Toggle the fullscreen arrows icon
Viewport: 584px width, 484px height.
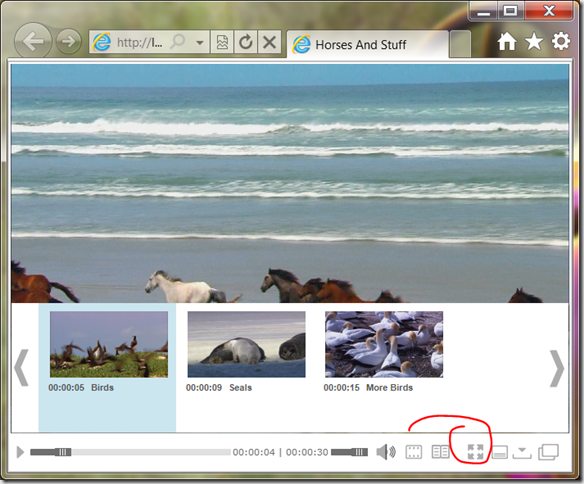pos(475,452)
